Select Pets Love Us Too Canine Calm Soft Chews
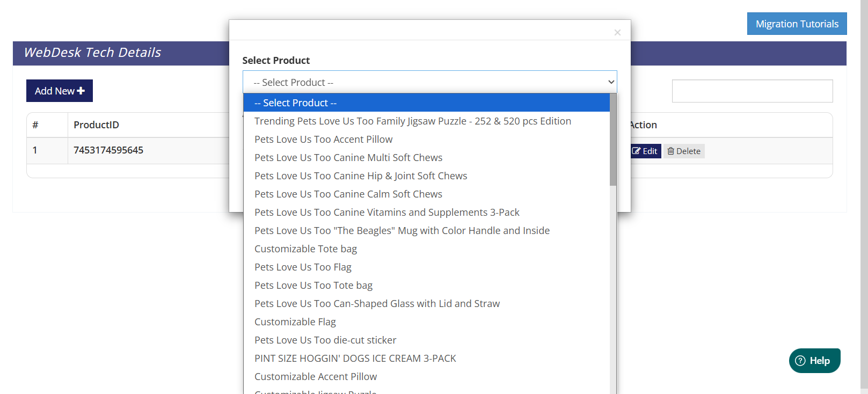Viewport: 868px width, 394px height. coord(426,194)
